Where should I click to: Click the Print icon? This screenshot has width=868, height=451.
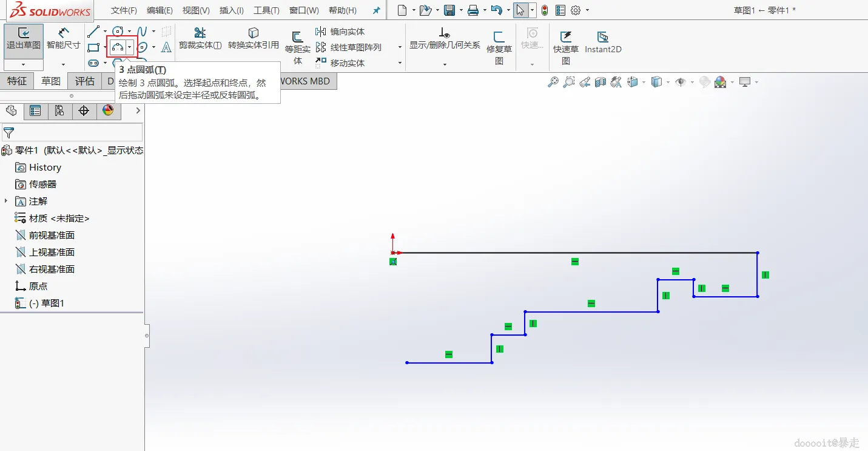click(x=473, y=10)
